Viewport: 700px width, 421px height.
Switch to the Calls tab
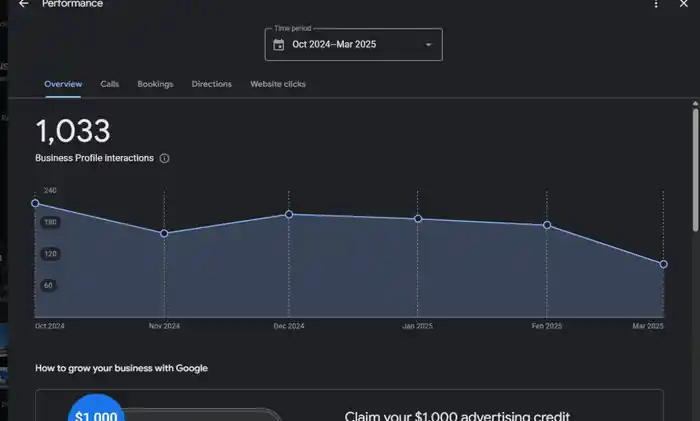coord(110,84)
